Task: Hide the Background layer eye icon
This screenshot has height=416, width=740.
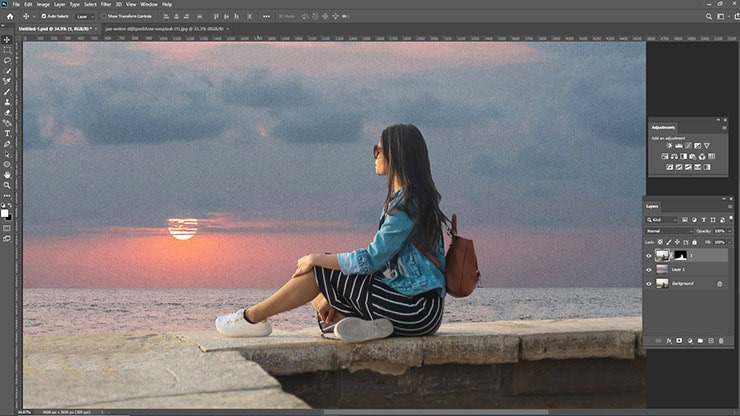Action: 649,284
